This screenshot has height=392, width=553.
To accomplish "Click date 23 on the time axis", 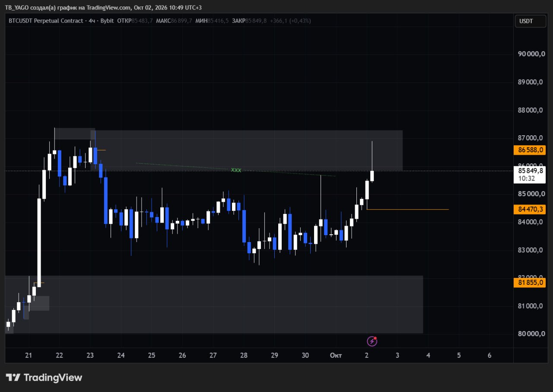I will (x=90, y=355).
